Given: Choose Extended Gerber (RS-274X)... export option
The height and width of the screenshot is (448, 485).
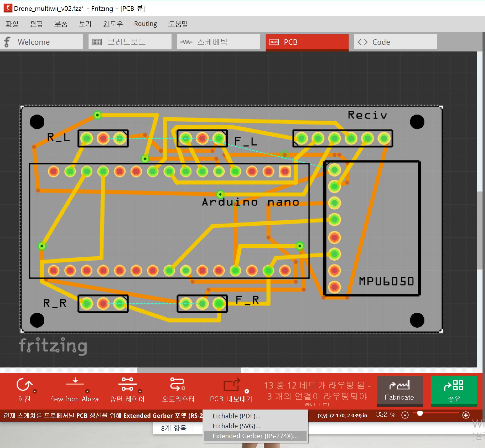Looking at the screenshot, I should [x=255, y=436].
